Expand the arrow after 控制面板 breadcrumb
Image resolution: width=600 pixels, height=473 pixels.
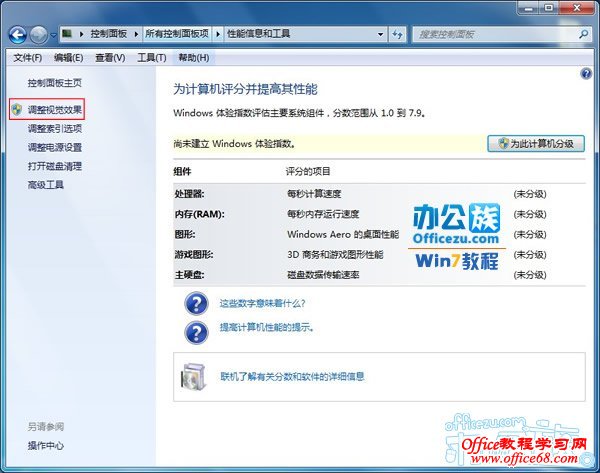pos(136,34)
